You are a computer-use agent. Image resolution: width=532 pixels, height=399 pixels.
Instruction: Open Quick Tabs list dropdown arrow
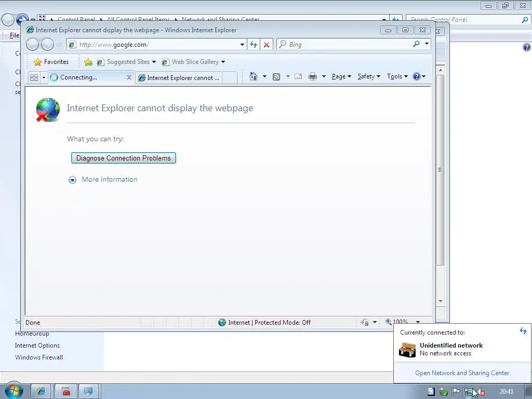tap(44, 78)
